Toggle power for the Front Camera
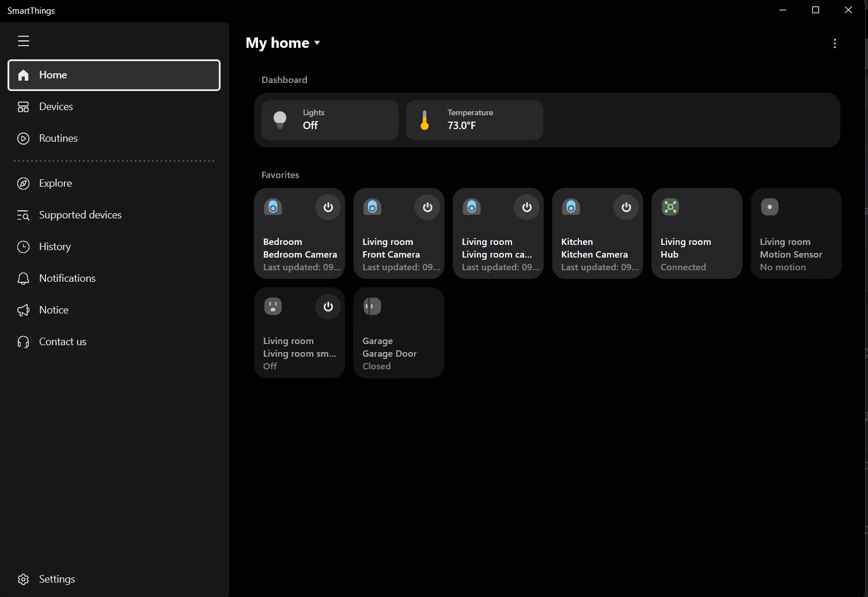The height and width of the screenshot is (597, 868). 427,207
